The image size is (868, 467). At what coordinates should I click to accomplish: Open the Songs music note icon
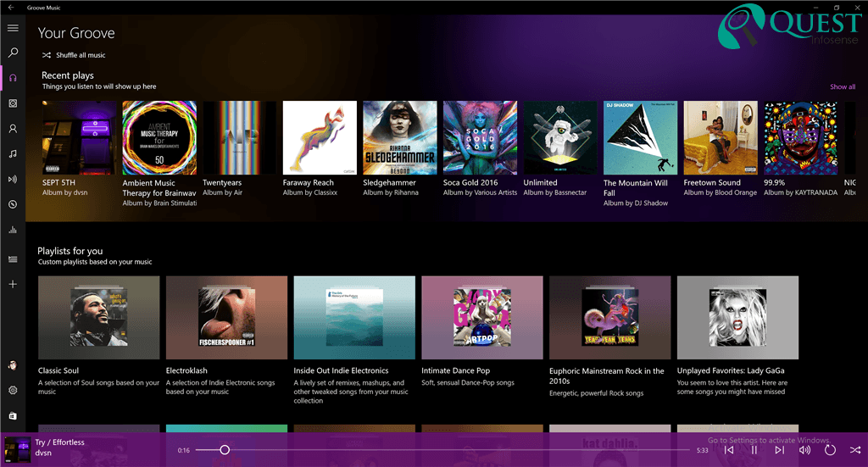[13, 153]
